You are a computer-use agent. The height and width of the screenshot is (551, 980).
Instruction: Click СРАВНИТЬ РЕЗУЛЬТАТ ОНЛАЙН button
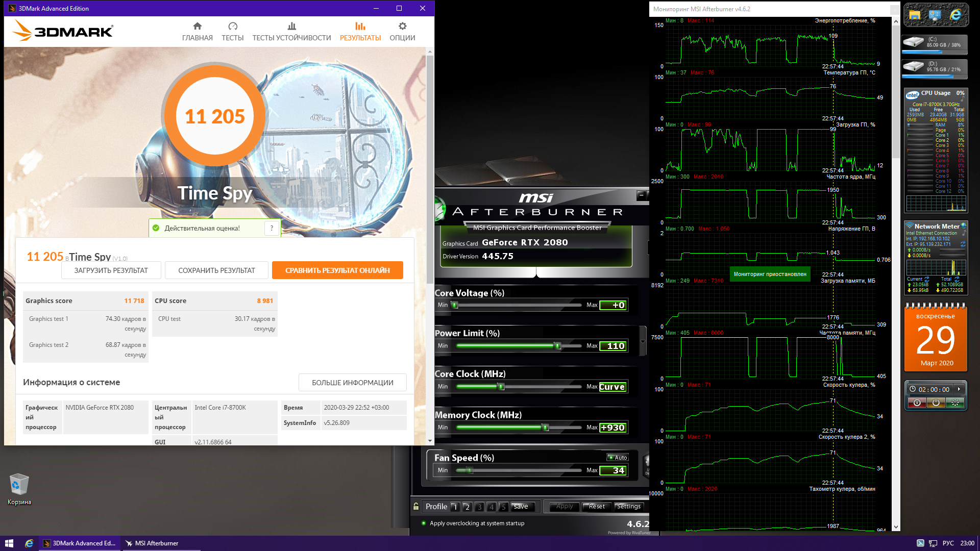337,270
